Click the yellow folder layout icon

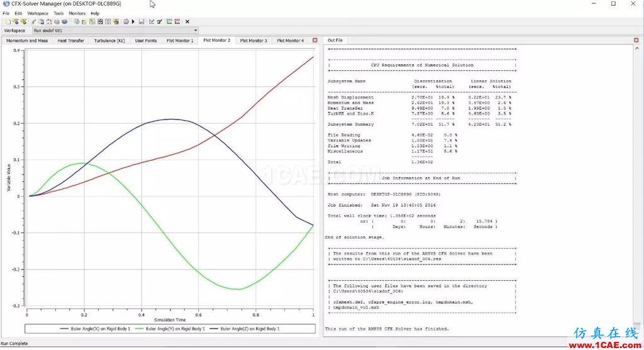click(x=116, y=22)
